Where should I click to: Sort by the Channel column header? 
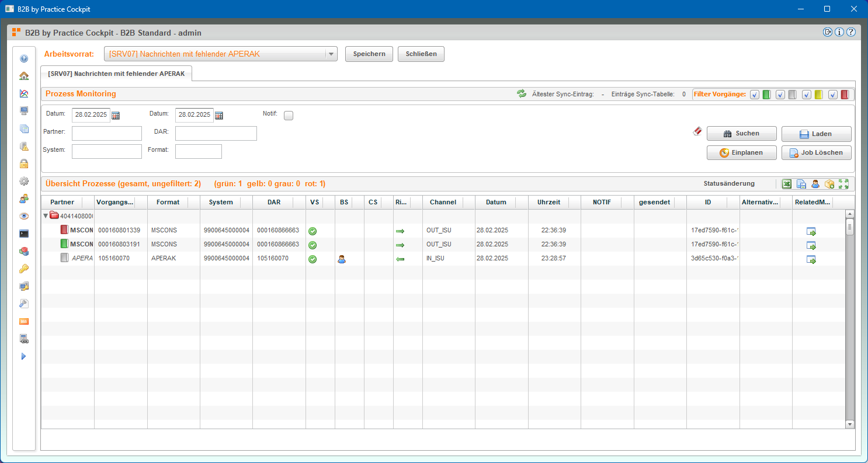click(x=449, y=202)
